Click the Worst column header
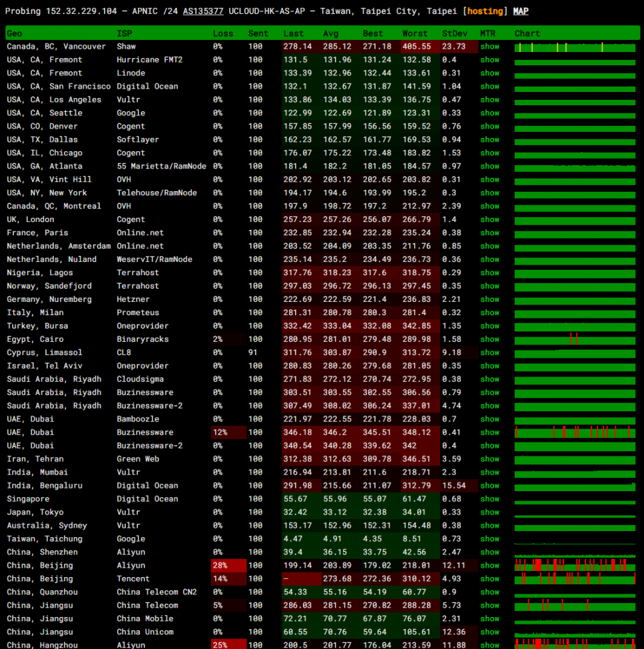The width and height of the screenshot is (644, 649). (415, 33)
